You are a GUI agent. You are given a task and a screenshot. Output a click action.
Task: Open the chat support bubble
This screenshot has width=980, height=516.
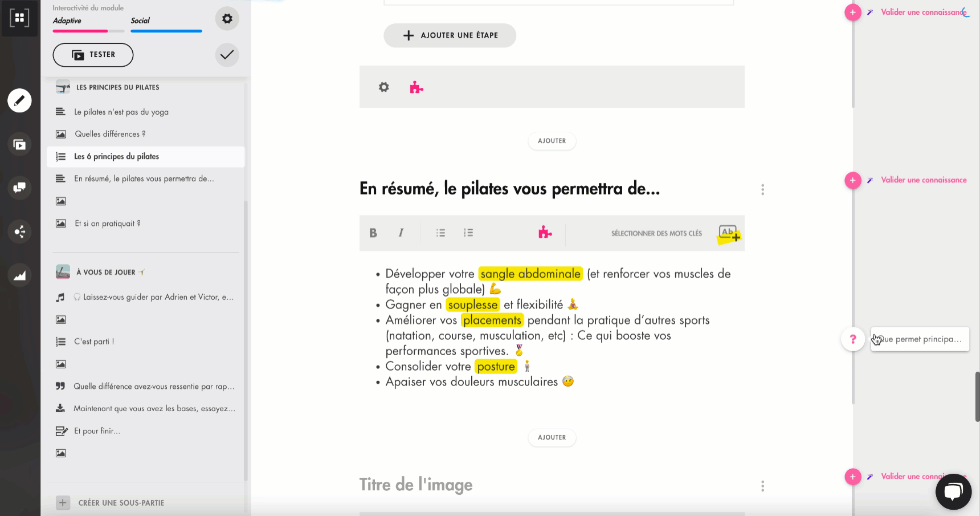tap(953, 491)
